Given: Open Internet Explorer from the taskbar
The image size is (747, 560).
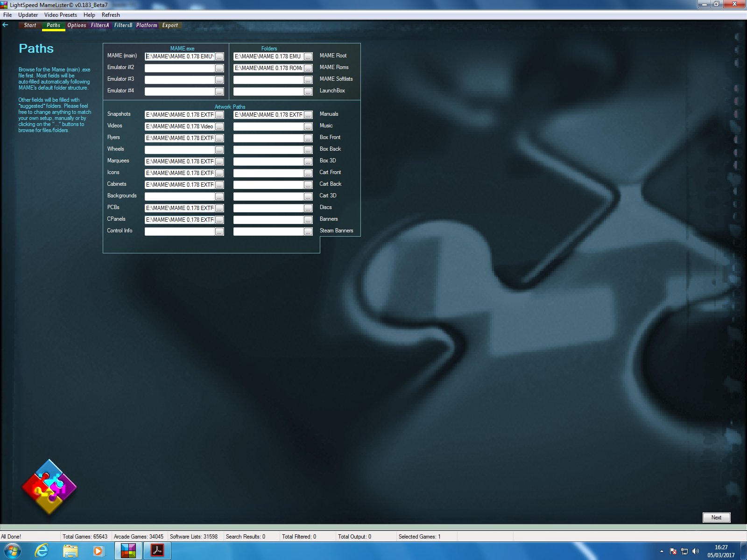Looking at the screenshot, I should point(42,551).
